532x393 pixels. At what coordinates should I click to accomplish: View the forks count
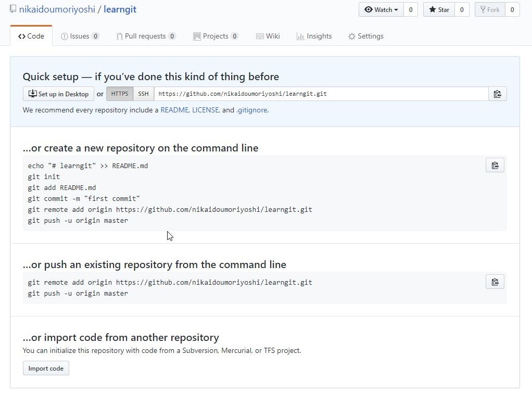pyautogui.click(x=512, y=10)
